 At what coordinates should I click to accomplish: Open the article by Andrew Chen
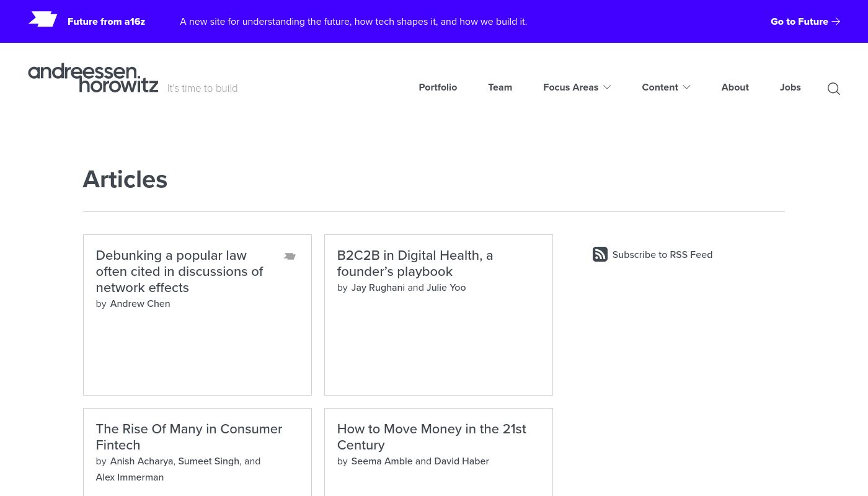179,272
